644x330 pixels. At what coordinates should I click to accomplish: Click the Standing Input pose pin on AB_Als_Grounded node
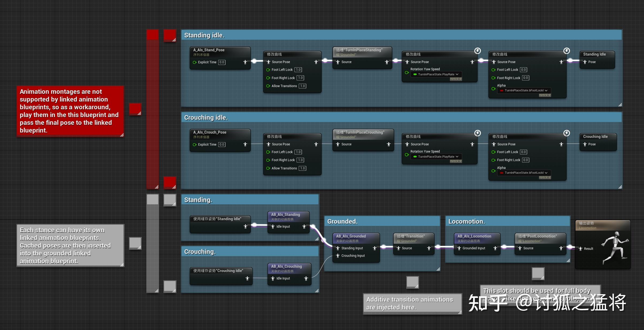point(338,248)
